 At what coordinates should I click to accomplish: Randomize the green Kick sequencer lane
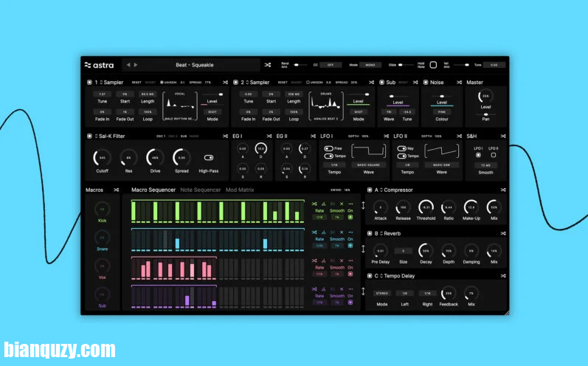point(314,204)
